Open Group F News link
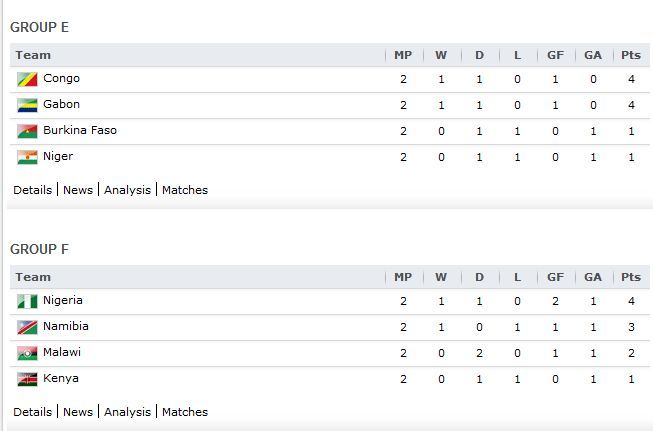This screenshot has height=431, width=653. click(x=78, y=412)
